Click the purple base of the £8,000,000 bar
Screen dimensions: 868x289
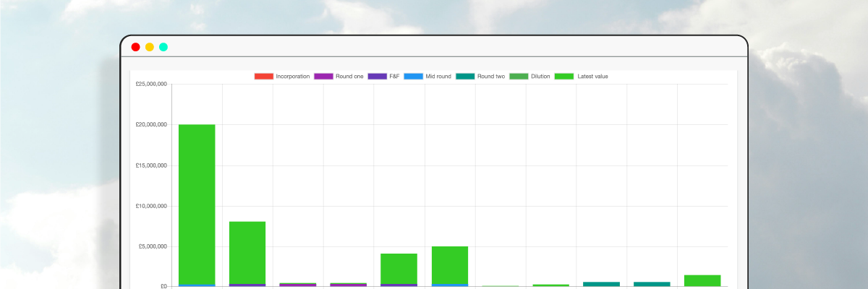pos(247,285)
